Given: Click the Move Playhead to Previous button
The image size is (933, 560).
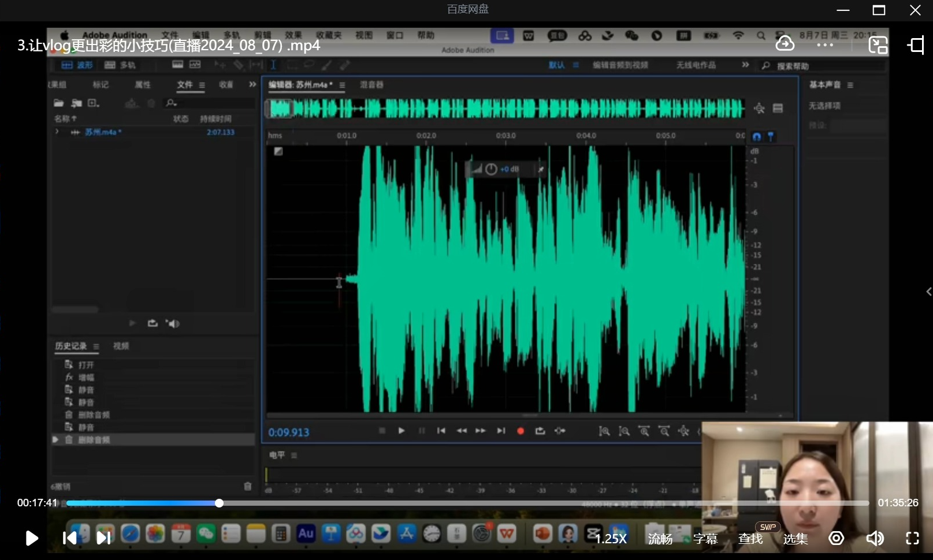Looking at the screenshot, I should tap(441, 431).
